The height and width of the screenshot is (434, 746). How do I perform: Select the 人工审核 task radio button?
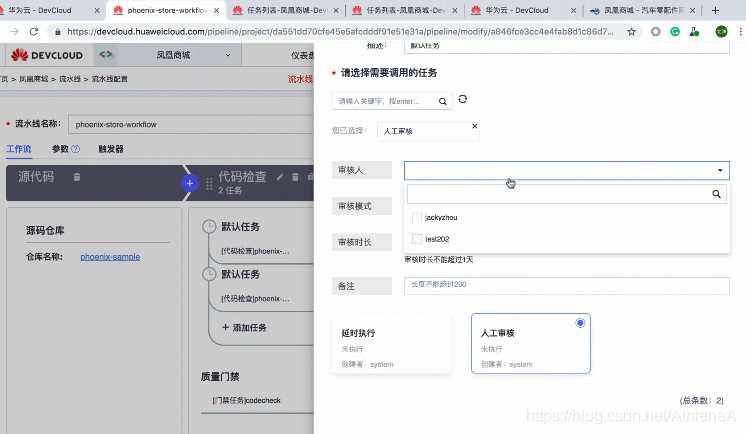click(x=580, y=323)
